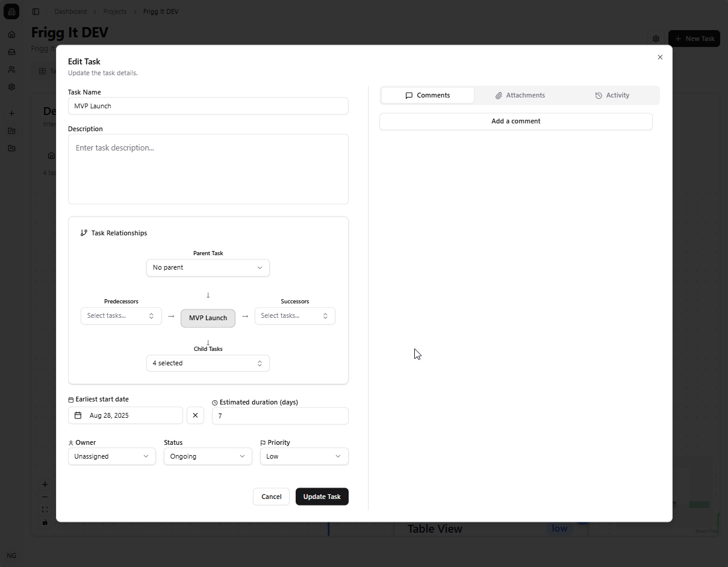The image size is (728, 567).
Task: Click the Edit Task heading
Action: coord(84,61)
